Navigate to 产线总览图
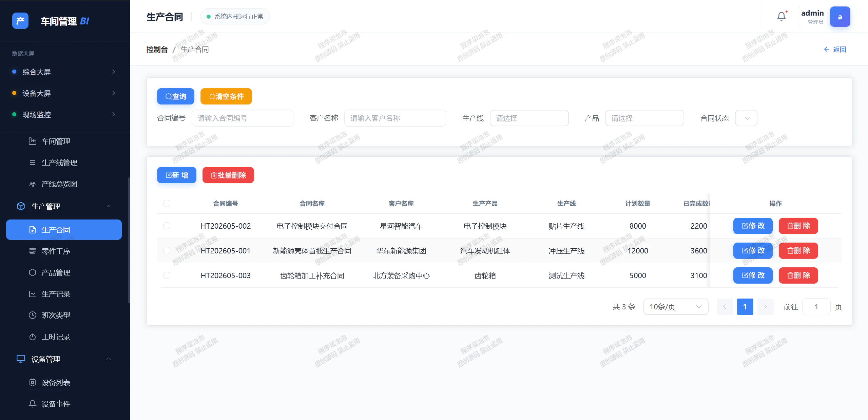This screenshot has width=868, height=420. [64, 184]
